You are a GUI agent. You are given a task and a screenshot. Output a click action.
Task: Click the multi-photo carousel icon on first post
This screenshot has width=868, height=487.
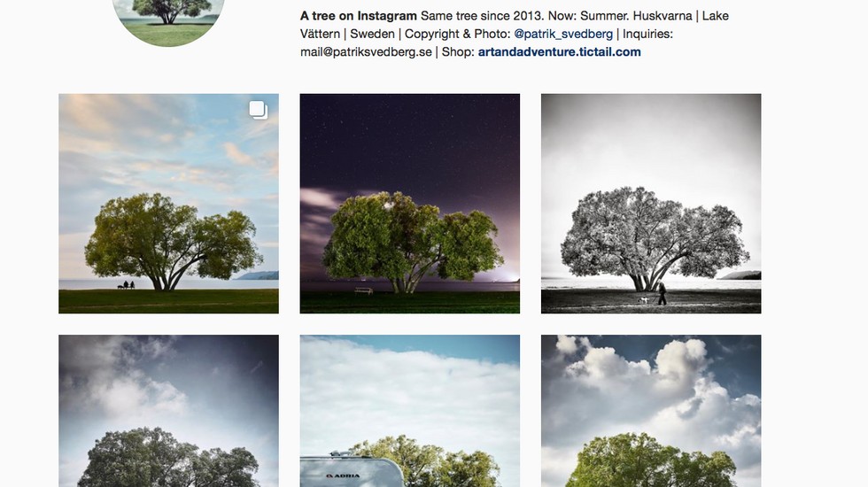point(258,110)
